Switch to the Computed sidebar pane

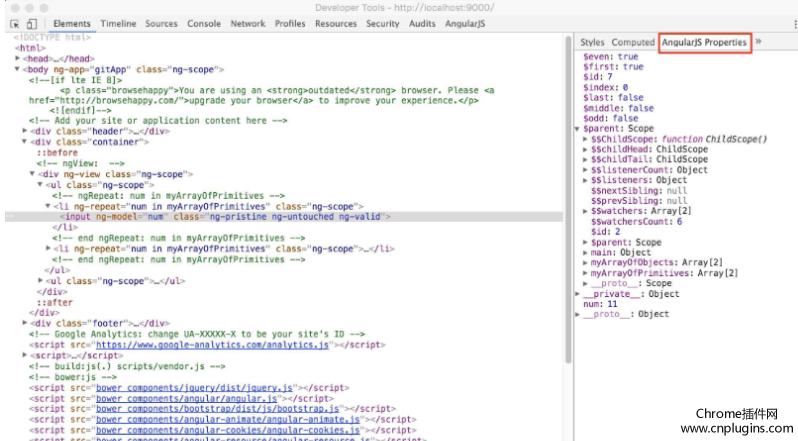coord(633,42)
